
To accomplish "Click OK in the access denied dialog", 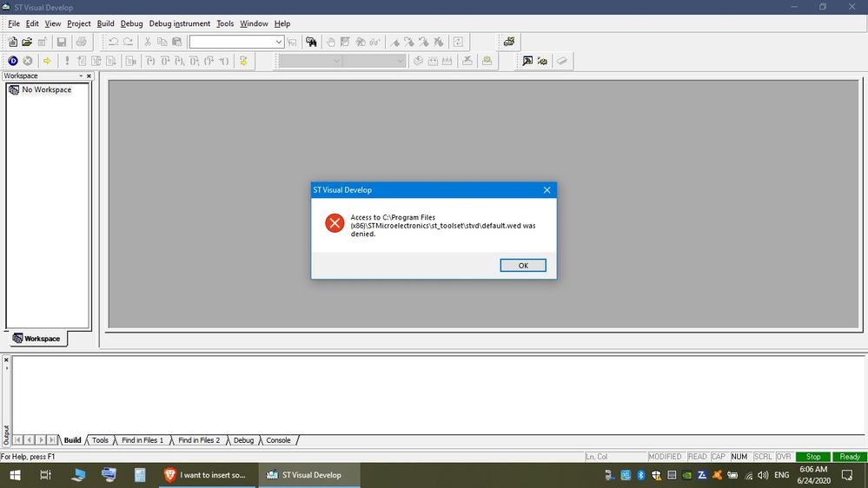I will pos(522,266).
